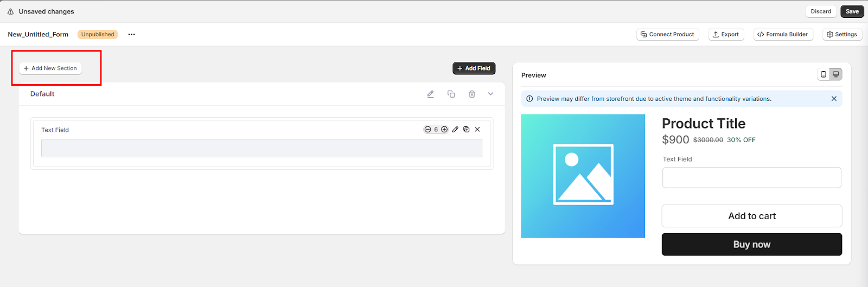Delete the Default section

[472, 94]
